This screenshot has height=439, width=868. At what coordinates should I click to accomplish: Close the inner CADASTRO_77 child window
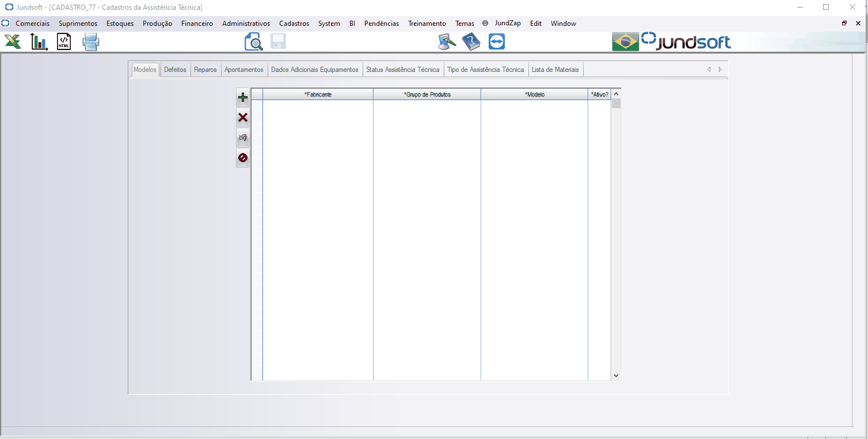point(858,24)
